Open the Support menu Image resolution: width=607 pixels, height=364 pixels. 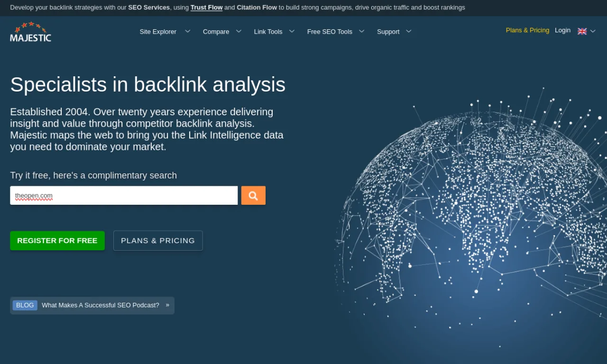[x=388, y=32]
